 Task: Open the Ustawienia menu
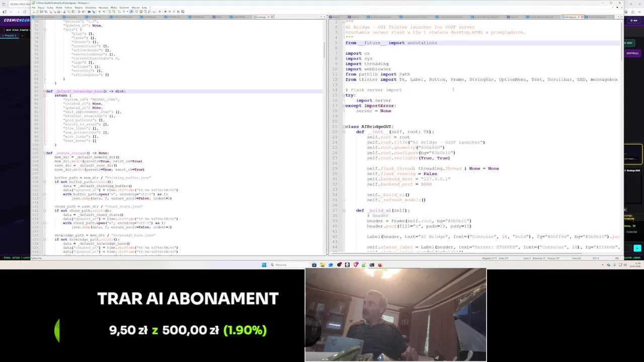tap(91, 8)
